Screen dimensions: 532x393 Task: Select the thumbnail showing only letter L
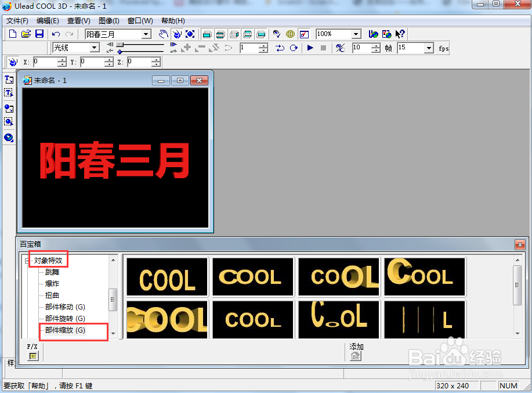(424, 320)
